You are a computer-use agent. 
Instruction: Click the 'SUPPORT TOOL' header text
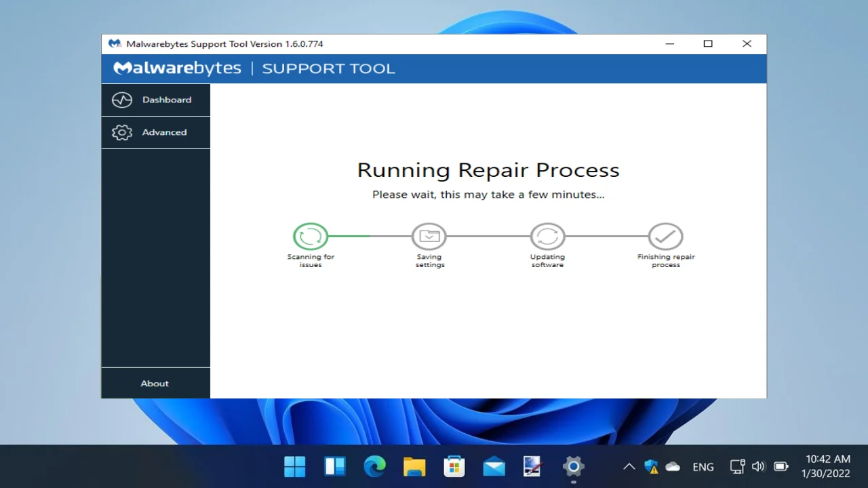tap(328, 68)
